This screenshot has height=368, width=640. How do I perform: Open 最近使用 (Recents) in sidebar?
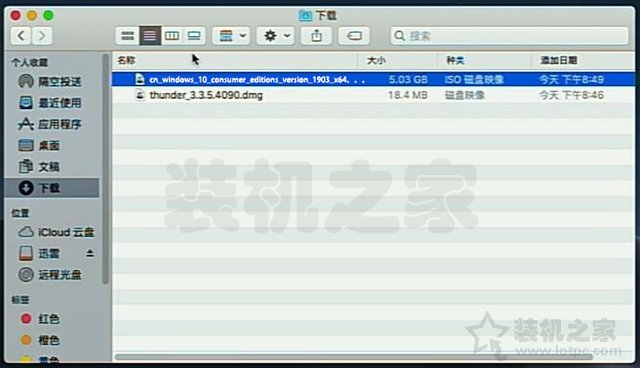[51, 103]
